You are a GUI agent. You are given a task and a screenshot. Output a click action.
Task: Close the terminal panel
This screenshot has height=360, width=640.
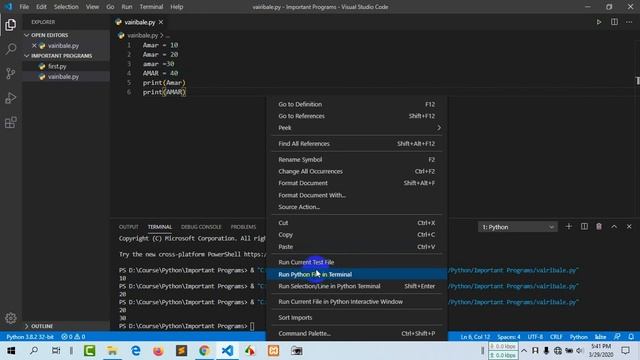(x=629, y=227)
